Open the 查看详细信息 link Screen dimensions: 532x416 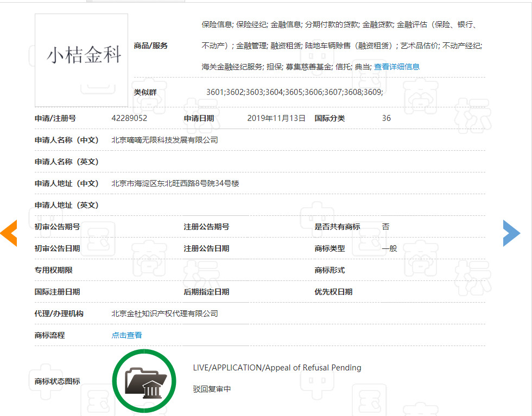397,67
